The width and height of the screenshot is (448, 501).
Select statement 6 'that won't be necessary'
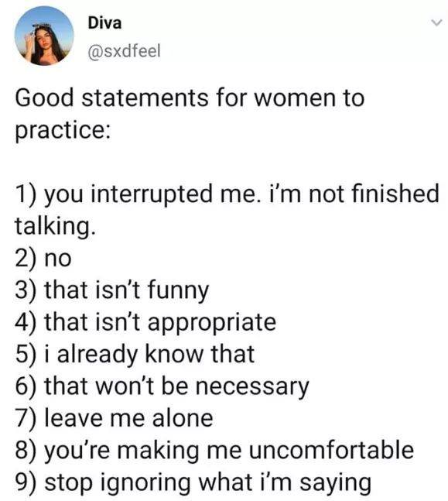162,386
